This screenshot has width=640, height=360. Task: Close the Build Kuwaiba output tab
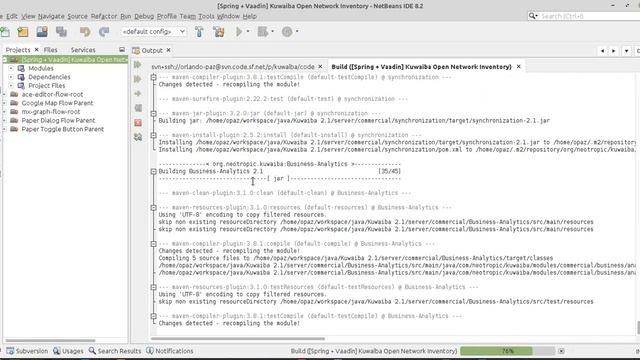pos(518,67)
